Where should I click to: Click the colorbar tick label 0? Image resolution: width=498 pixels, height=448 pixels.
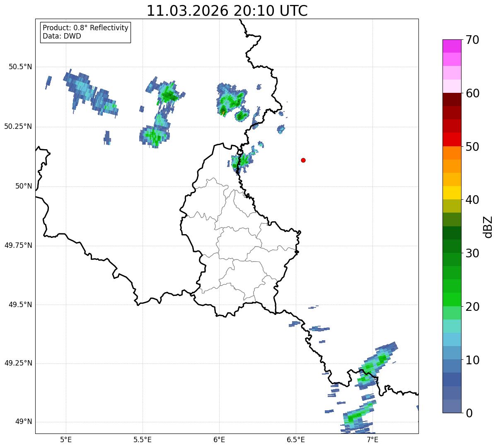point(469,413)
